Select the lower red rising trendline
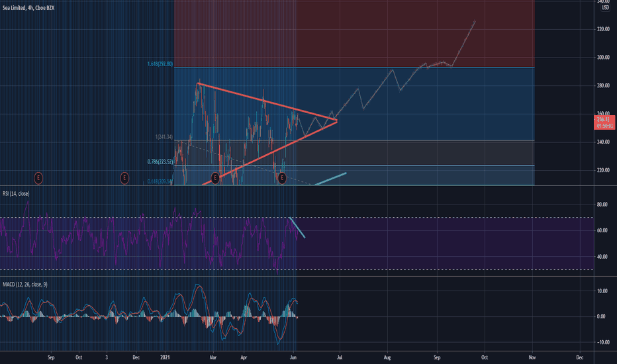Screen dimensions: 617x364 269,154
